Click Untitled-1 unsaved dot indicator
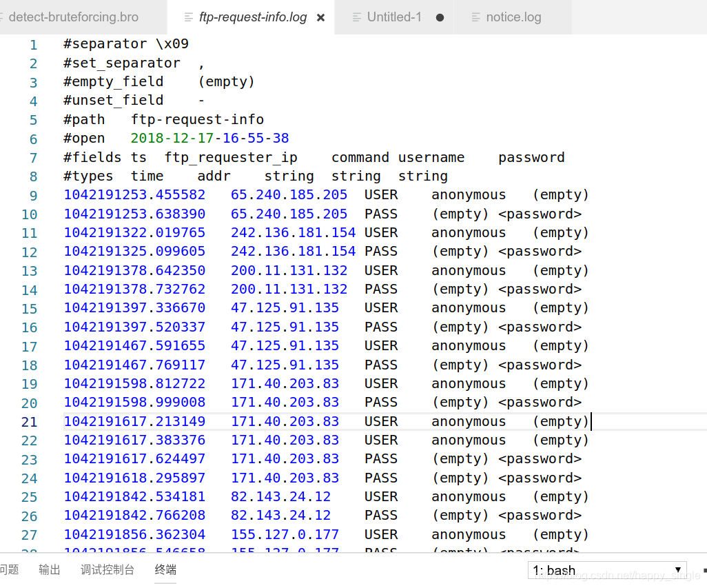707x588 pixels. (440, 18)
